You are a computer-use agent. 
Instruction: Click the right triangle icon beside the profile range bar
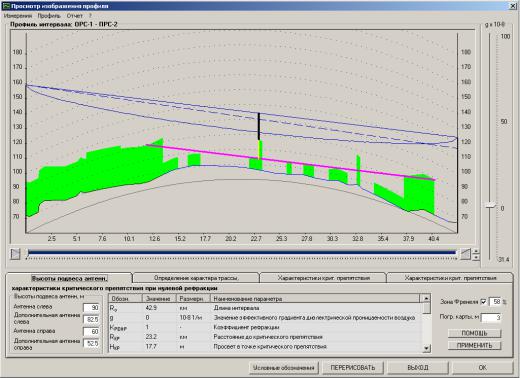pos(466,254)
